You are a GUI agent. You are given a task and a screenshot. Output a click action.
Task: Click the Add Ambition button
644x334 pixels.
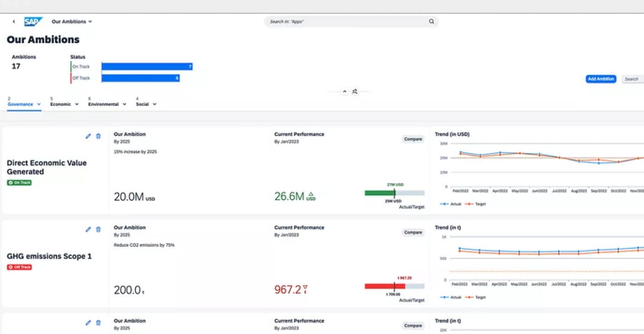(x=600, y=79)
